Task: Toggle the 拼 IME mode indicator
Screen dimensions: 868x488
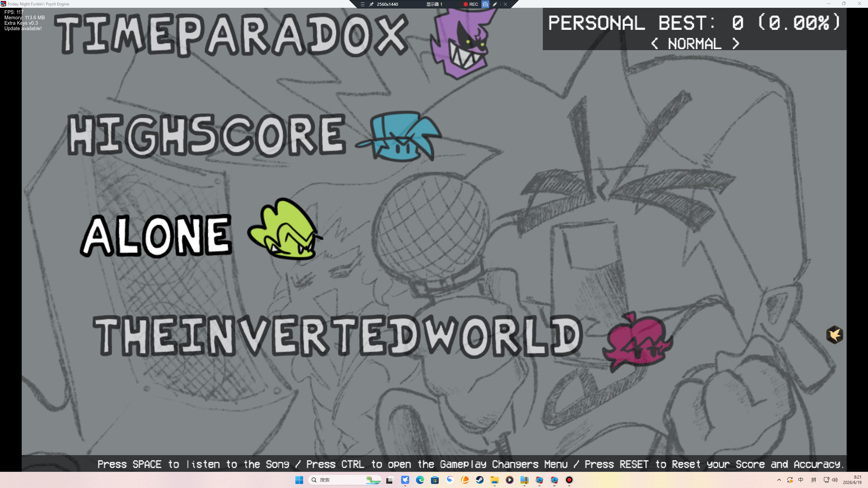Action: tap(814, 480)
